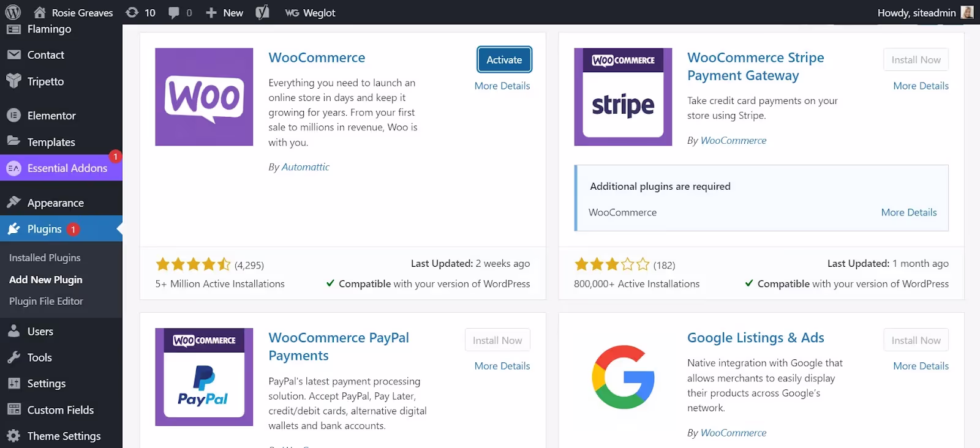Click the WooCommerce purple Woo logo
Viewport: 980px width, 448px height.
coord(204,97)
